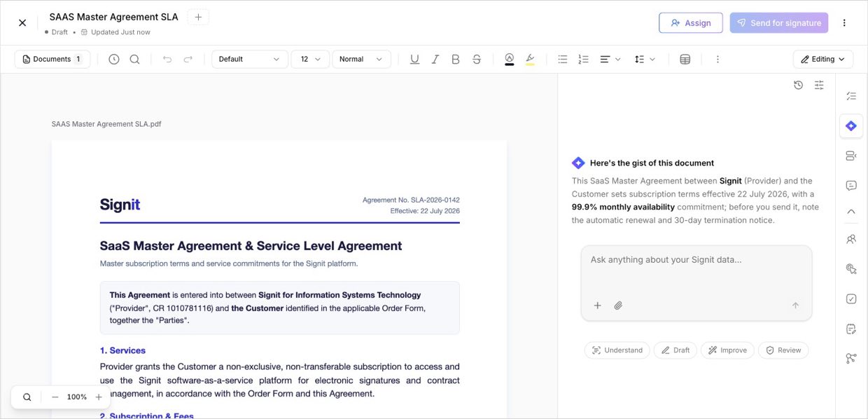This screenshot has width=868, height=419.
Task: Open the fields panel sidebar icon
Action: coord(851,156)
